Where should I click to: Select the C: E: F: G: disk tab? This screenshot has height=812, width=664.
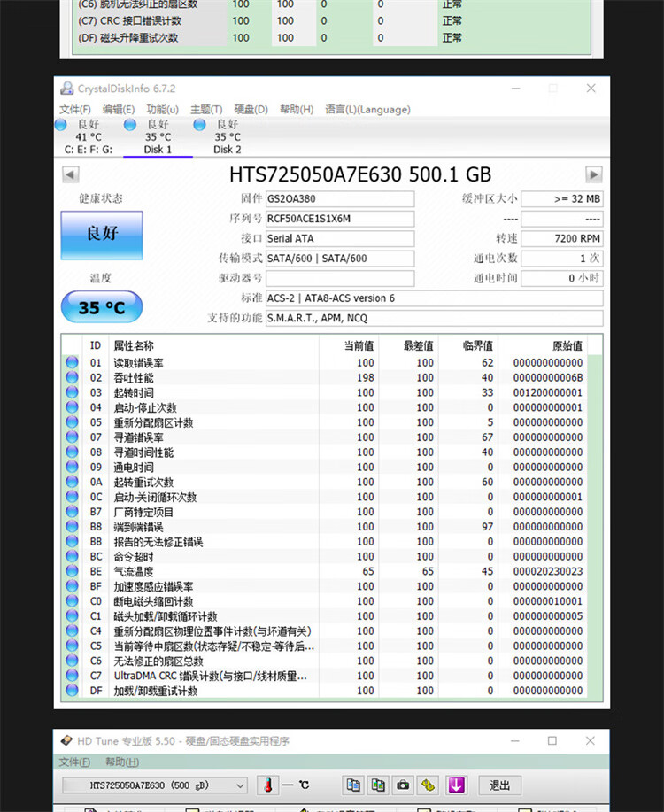pos(88,136)
